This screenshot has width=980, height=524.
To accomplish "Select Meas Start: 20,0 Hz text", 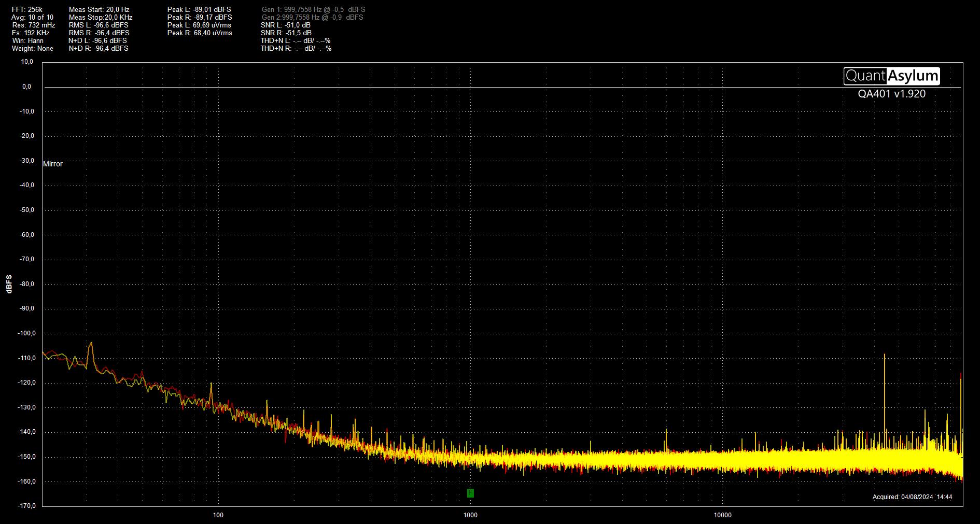I will click(99, 10).
